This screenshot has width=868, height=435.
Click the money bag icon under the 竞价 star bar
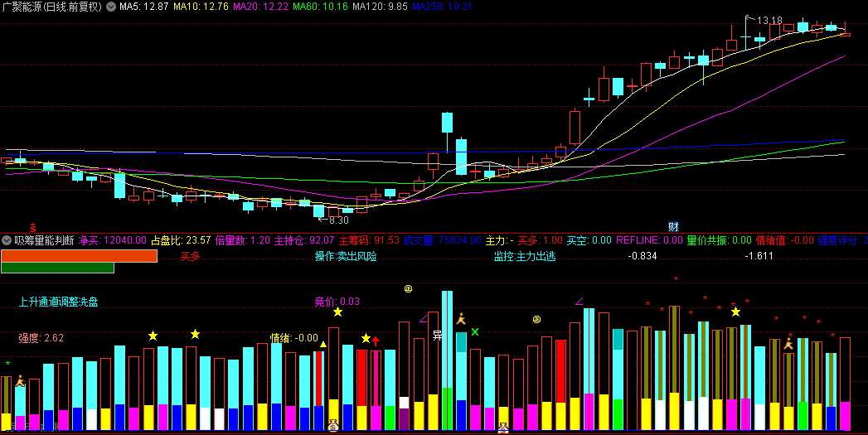point(333,426)
